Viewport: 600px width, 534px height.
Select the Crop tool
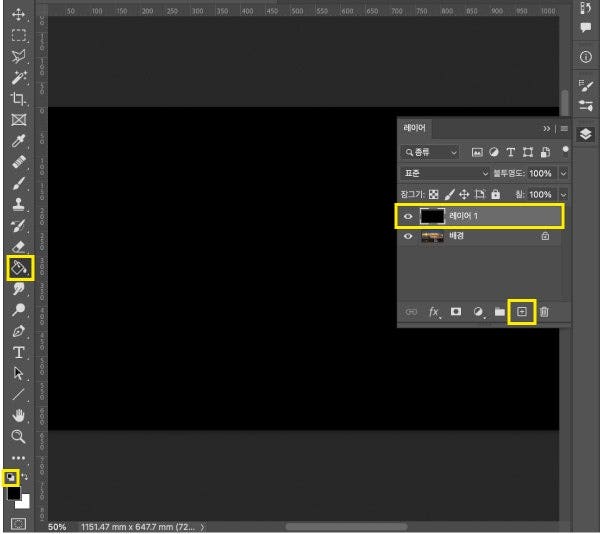18,99
